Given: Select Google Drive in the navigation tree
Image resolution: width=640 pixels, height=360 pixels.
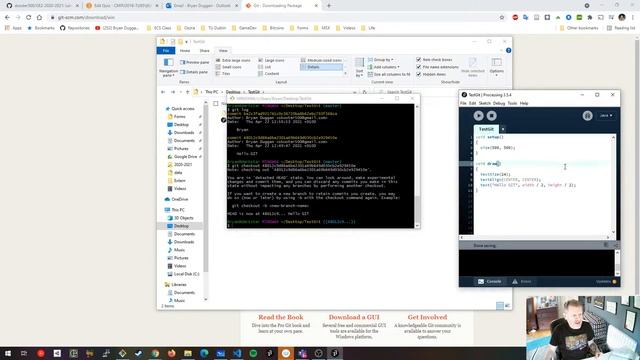Looking at the screenshot, I should click(x=185, y=157).
